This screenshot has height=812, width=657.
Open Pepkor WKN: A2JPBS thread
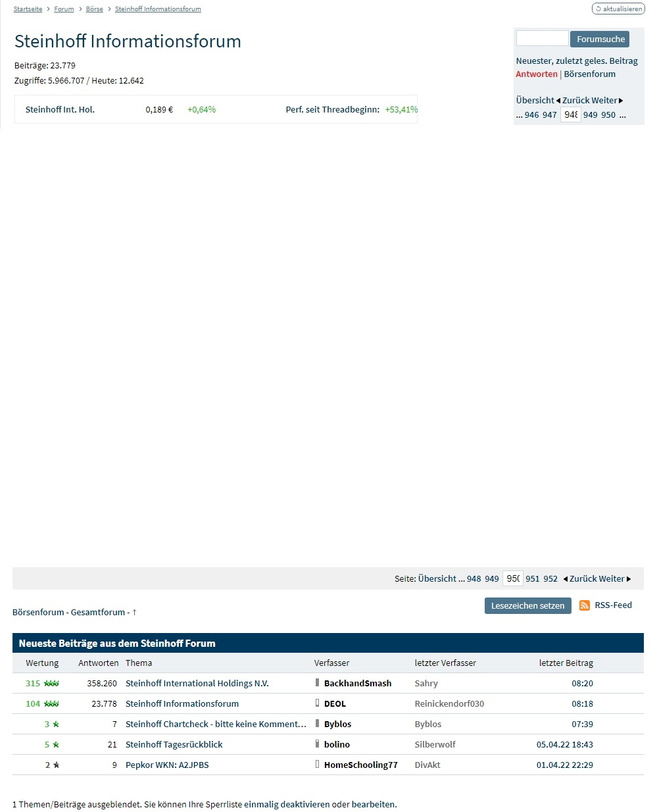[x=167, y=765]
